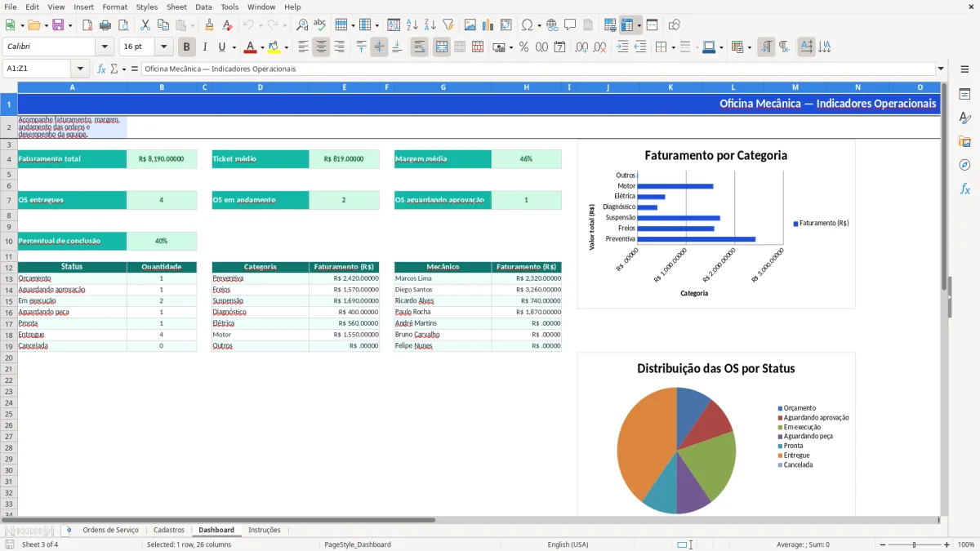Viewport: 980px width, 551px height.
Task: Open the Sheet menu
Action: (x=176, y=7)
